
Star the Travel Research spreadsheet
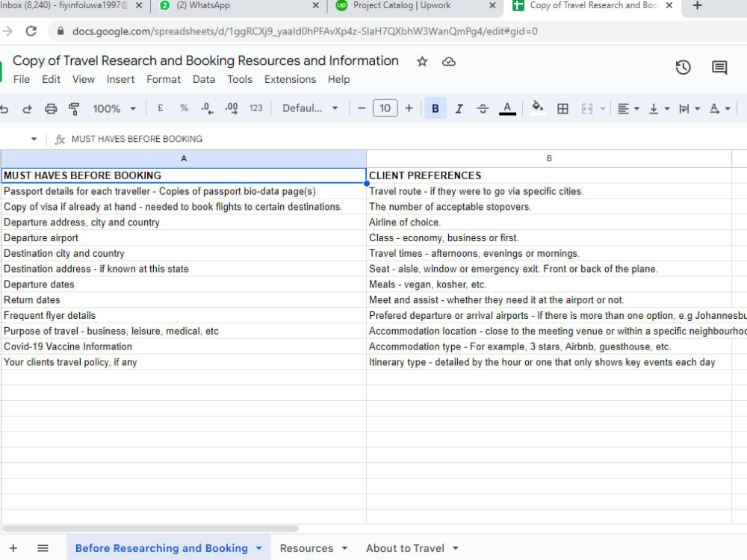tap(422, 62)
